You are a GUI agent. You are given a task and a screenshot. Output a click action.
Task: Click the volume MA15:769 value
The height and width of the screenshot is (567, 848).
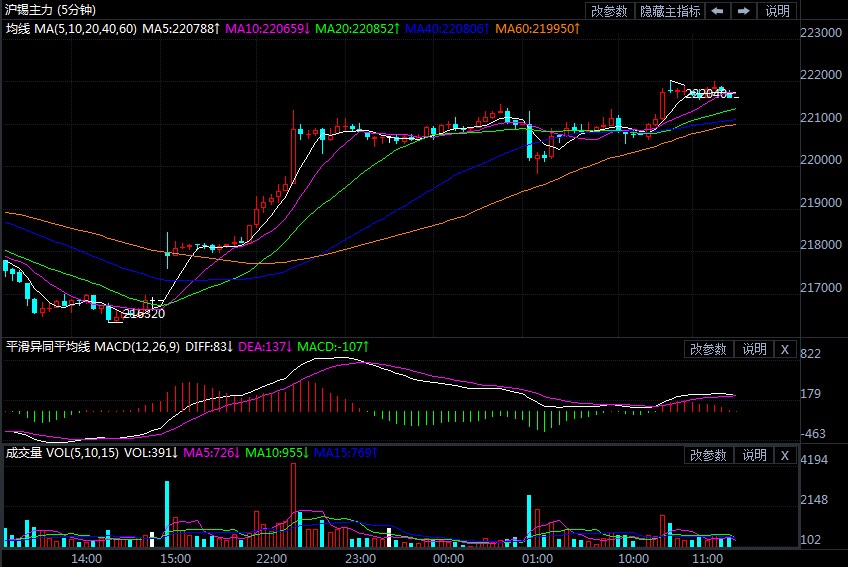[345, 453]
